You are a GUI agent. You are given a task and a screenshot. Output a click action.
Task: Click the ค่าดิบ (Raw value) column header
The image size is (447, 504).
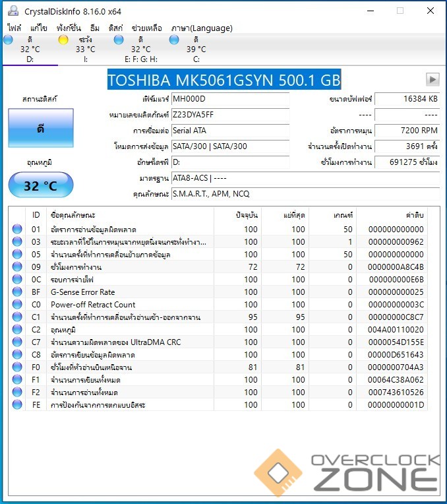392,215
